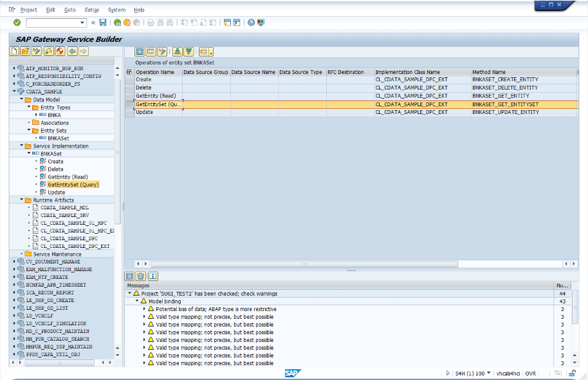The height and width of the screenshot is (380, 588).
Task: Click the Generate Runtime Objects icon
Action: 60,52
